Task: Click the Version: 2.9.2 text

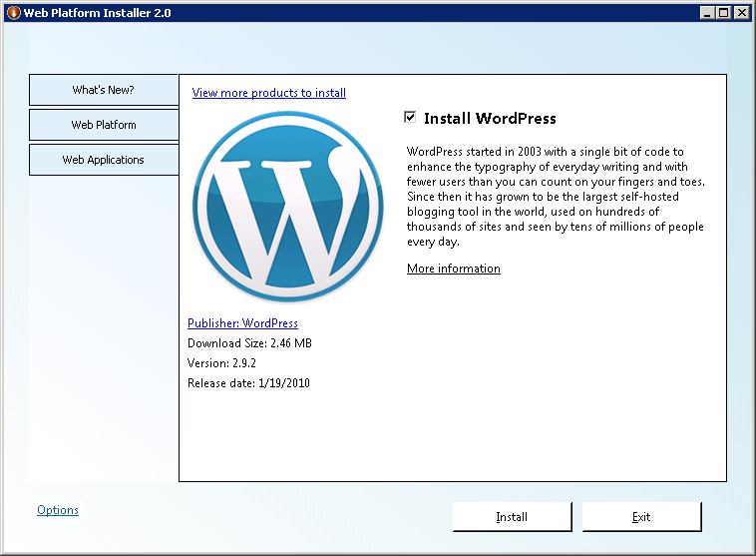Action: click(221, 363)
